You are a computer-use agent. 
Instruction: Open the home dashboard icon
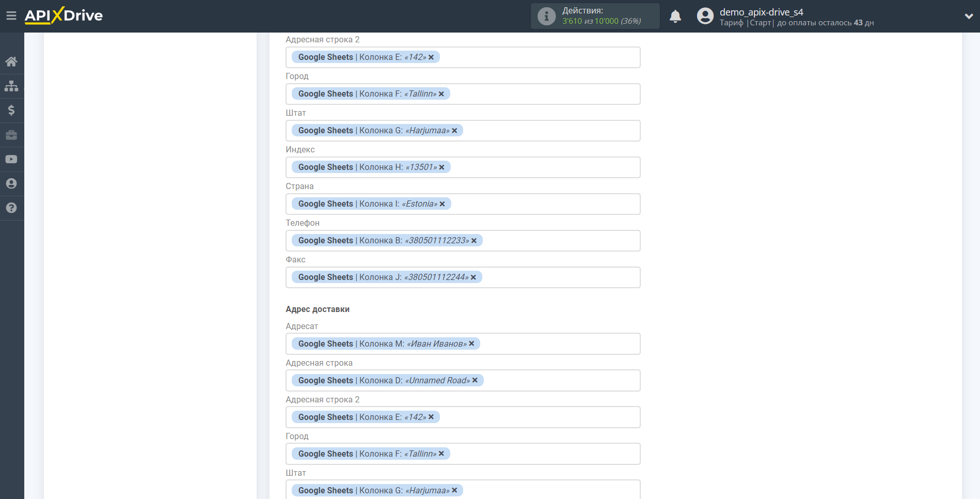[11, 61]
